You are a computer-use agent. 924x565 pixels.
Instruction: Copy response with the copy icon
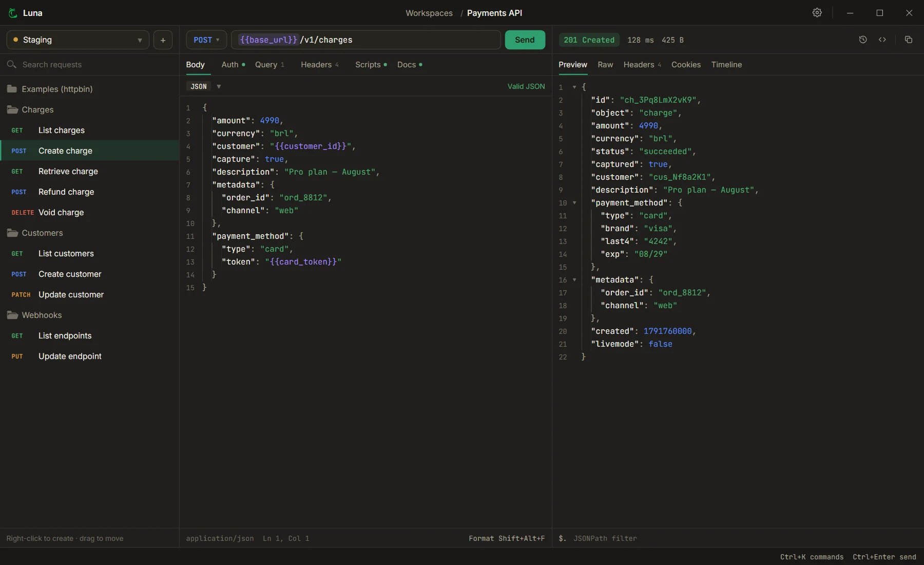tap(909, 40)
